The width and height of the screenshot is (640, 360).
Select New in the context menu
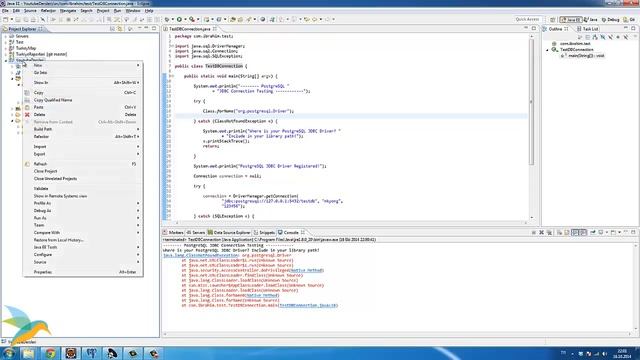click(83, 65)
